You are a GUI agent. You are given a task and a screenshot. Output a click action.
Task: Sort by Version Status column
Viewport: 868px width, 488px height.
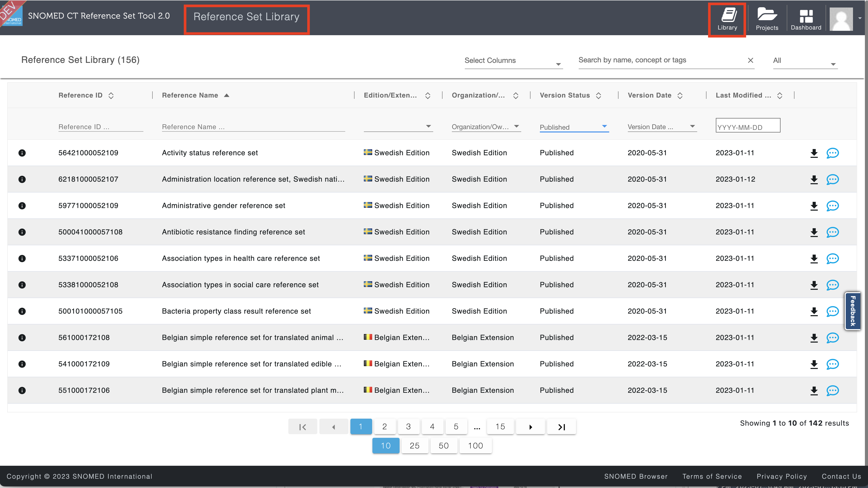pos(598,96)
